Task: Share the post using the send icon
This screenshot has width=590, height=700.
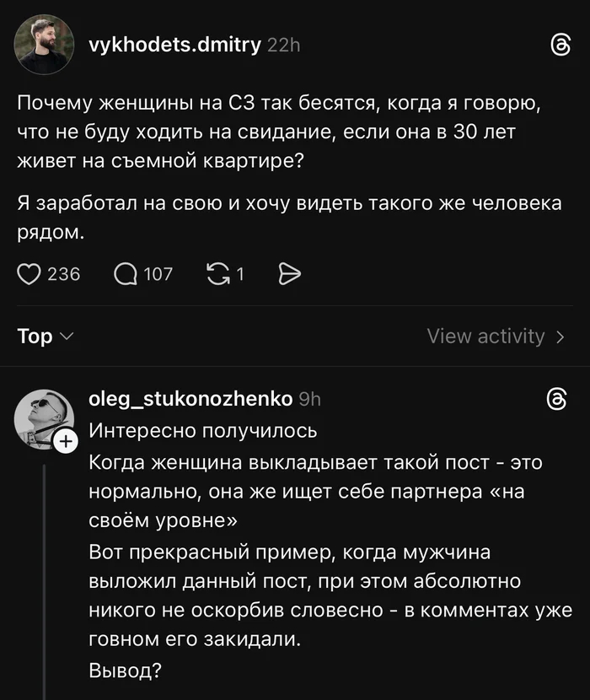Action: (x=290, y=273)
